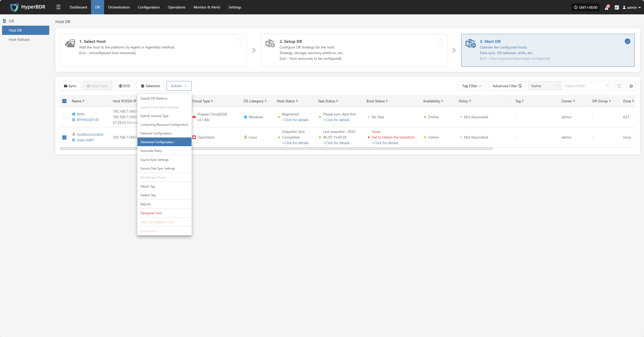The width and height of the screenshot is (644, 337).
Task: Click the HyperBDR shield logo
Action: click(x=14, y=7)
